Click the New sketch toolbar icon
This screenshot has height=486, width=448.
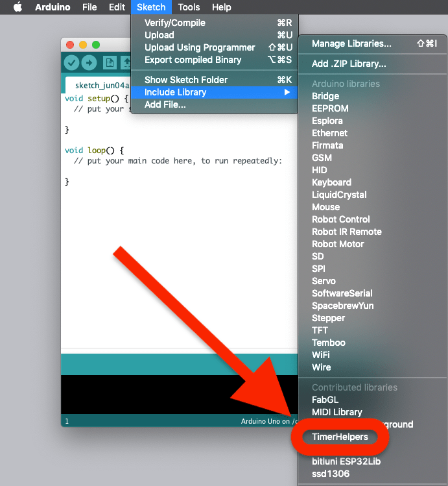[x=110, y=63]
